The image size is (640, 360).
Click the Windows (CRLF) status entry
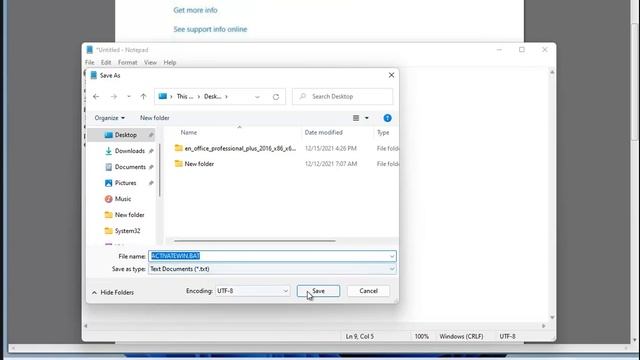(x=461, y=336)
